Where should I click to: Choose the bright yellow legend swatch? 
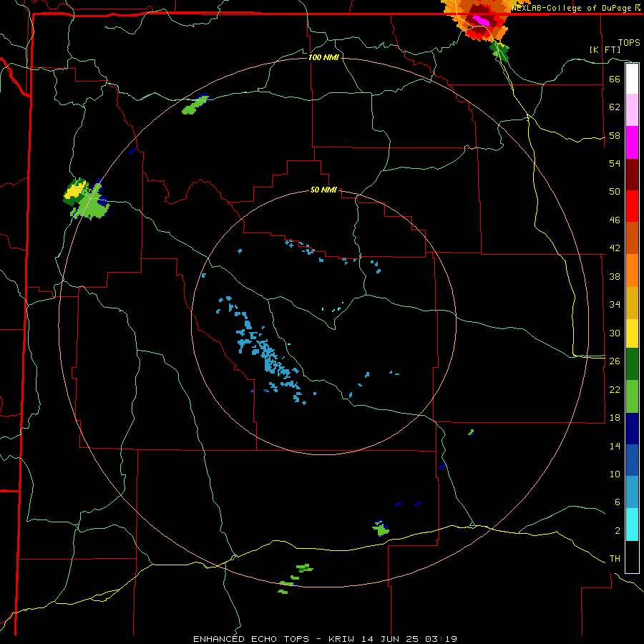[x=632, y=333]
